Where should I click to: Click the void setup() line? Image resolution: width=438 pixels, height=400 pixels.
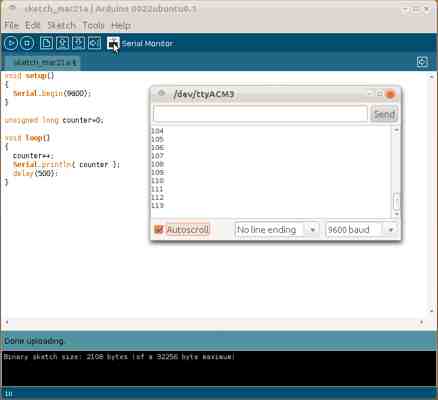pyautogui.click(x=29, y=76)
